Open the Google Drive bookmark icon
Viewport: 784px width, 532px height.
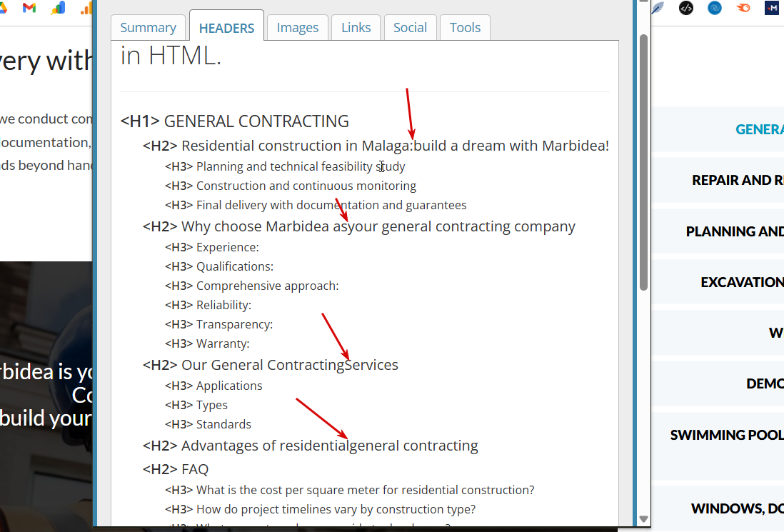[x=3, y=8]
